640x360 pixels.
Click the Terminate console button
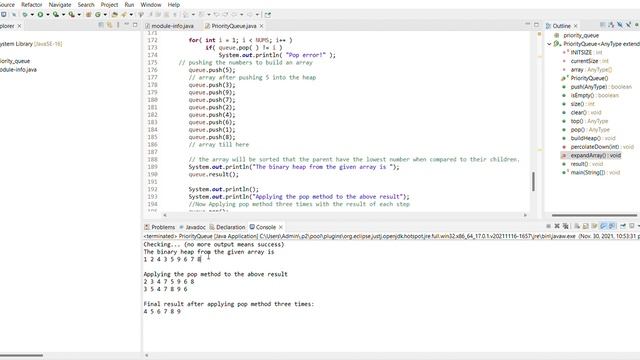(x=548, y=226)
